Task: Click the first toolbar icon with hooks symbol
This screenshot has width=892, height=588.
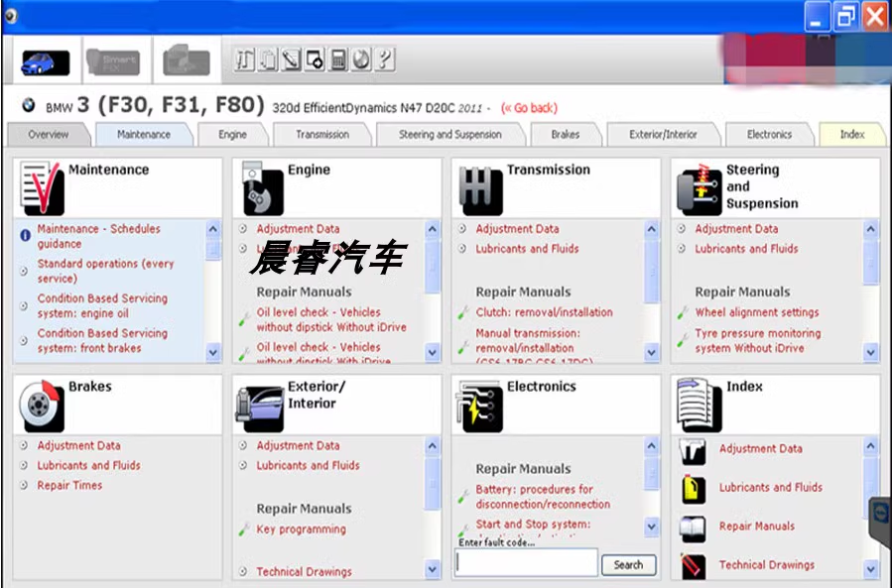Action: (x=245, y=59)
